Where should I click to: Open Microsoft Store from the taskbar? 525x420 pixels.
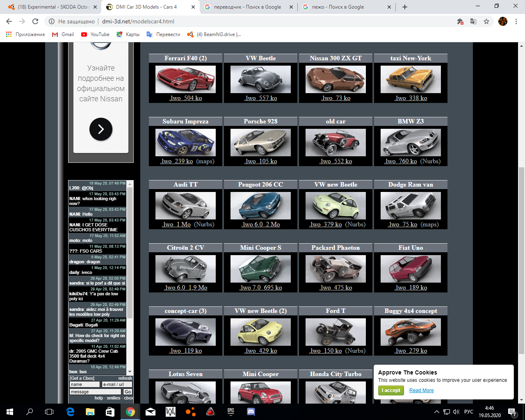(110, 412)
